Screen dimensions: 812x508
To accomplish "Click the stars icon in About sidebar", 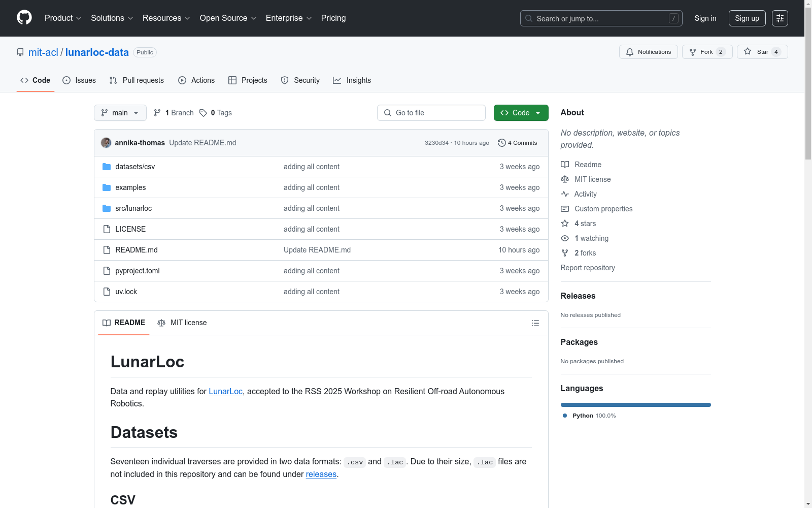I will [565, 224].
